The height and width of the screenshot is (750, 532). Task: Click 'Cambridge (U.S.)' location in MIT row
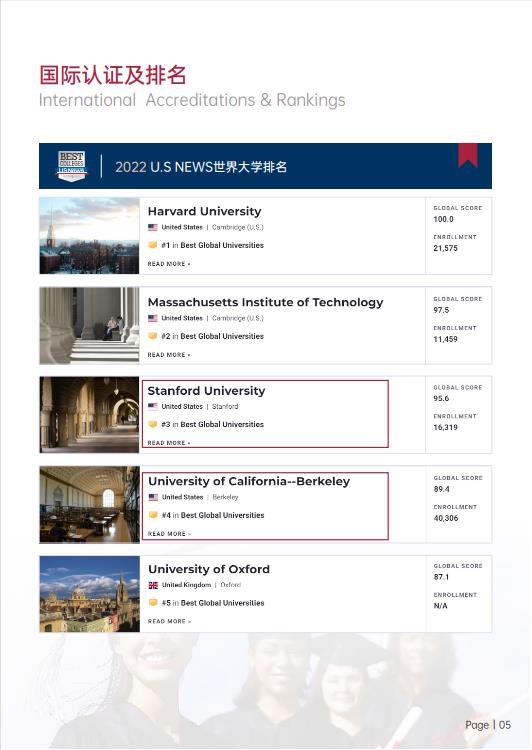[x=238, y=318]
